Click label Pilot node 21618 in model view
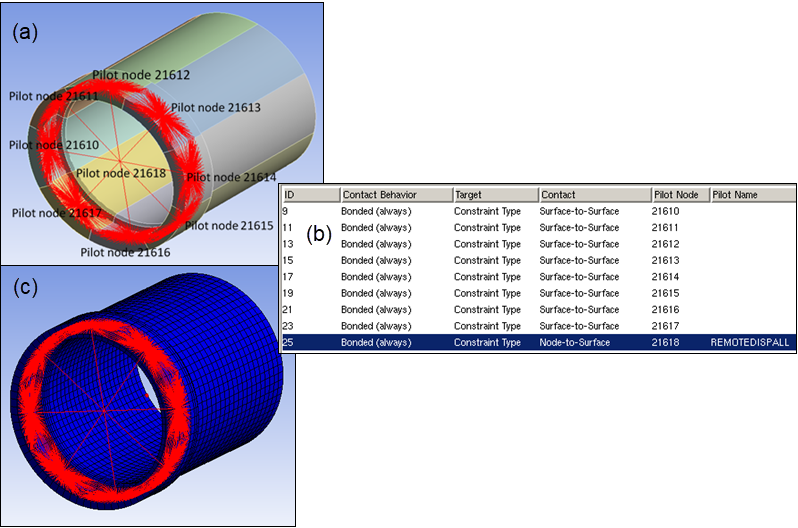 (121, 174)
